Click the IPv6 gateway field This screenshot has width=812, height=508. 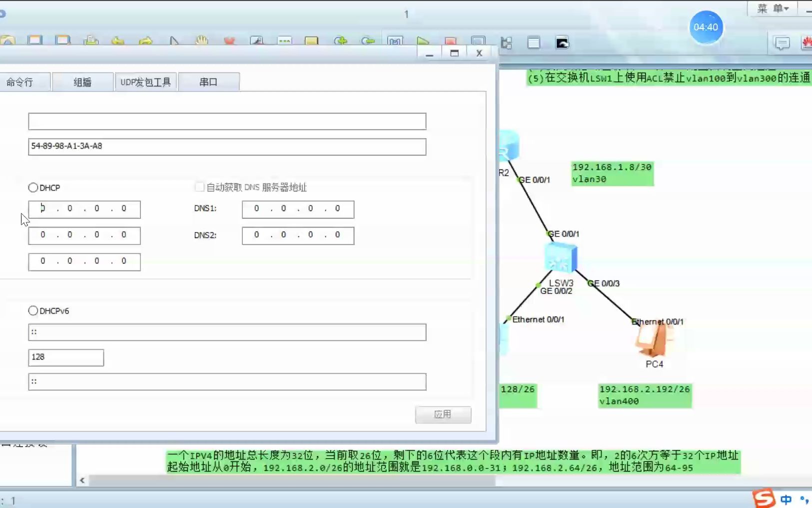(227, 381)
